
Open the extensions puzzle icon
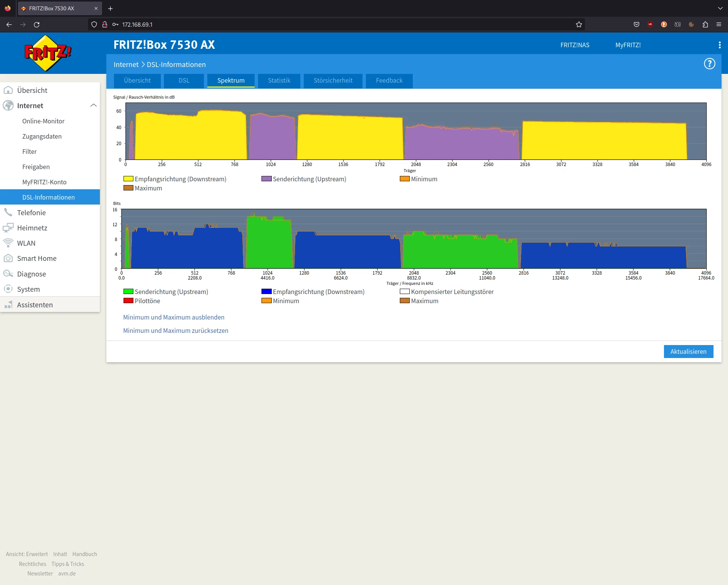[705, 24]
